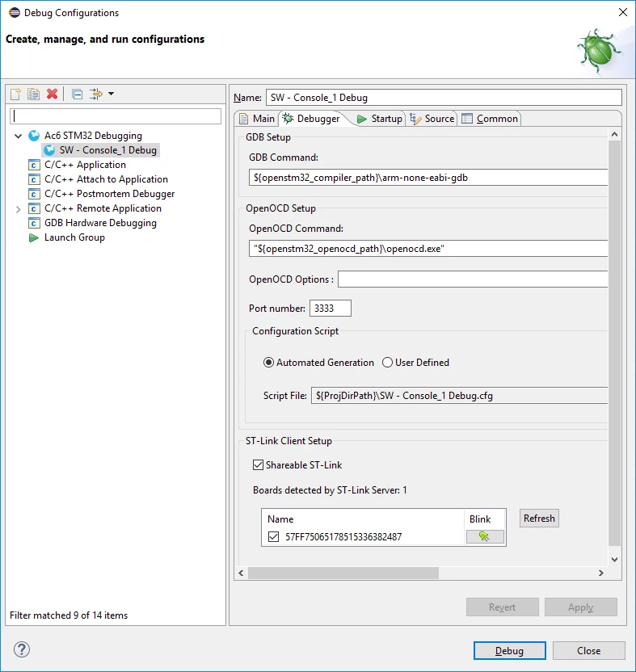Click the Close button
The width and height of the screenshot is (636, 672).
point(588,650)
